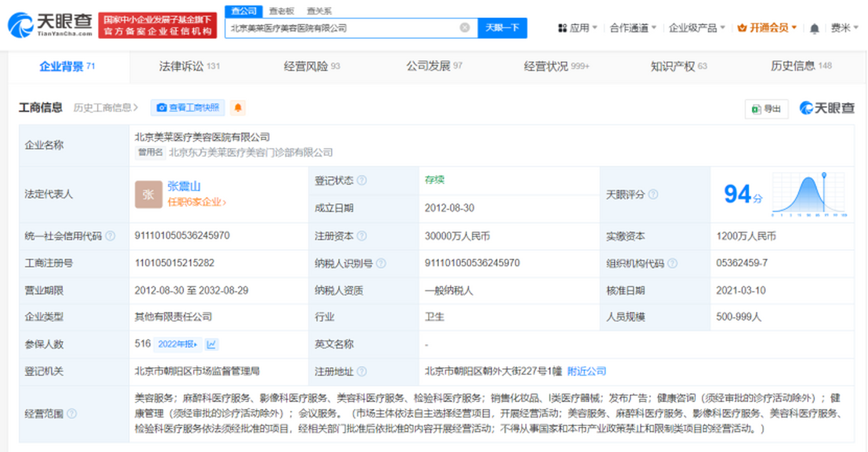Viewport: 868px width, 452px height.
Task: Open the 附近公司 link
Action: [586, 371]
